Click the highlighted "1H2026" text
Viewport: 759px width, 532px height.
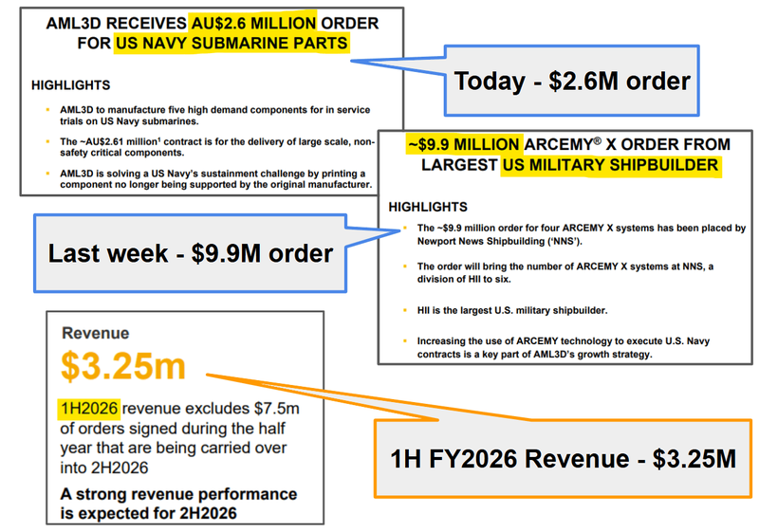point(88,408)
